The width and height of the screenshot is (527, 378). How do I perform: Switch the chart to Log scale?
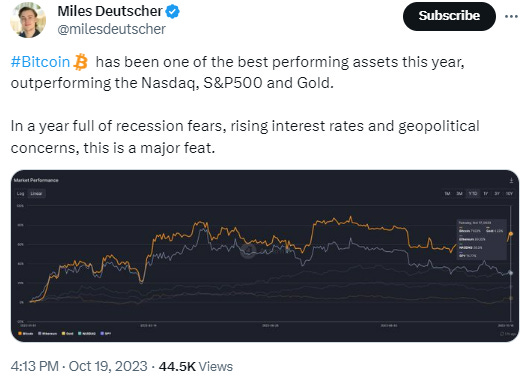coord(21,194)
